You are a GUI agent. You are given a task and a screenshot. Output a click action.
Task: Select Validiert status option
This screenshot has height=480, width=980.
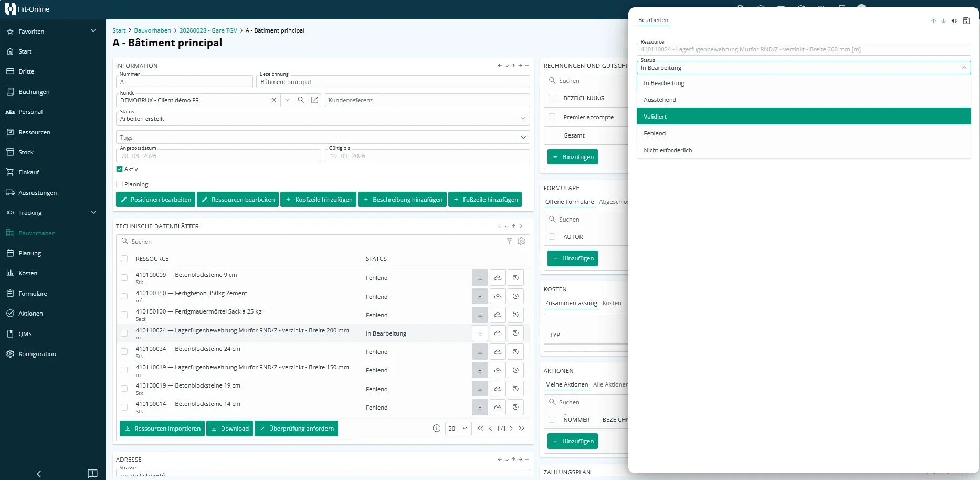click(803, 117)
